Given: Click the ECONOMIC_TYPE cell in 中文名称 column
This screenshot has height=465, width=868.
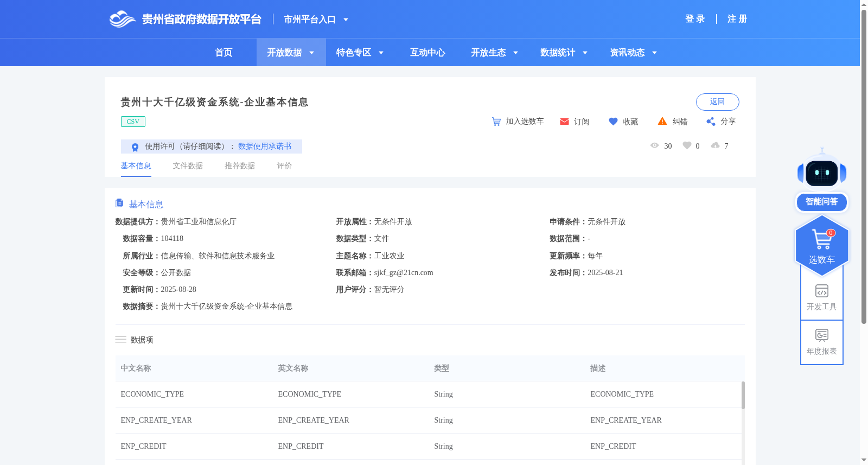Looking at the screenshot, I should tap(152, 394).
